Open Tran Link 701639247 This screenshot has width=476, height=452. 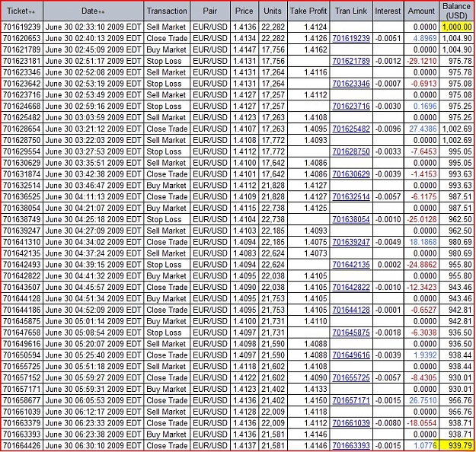click(351, 242)
